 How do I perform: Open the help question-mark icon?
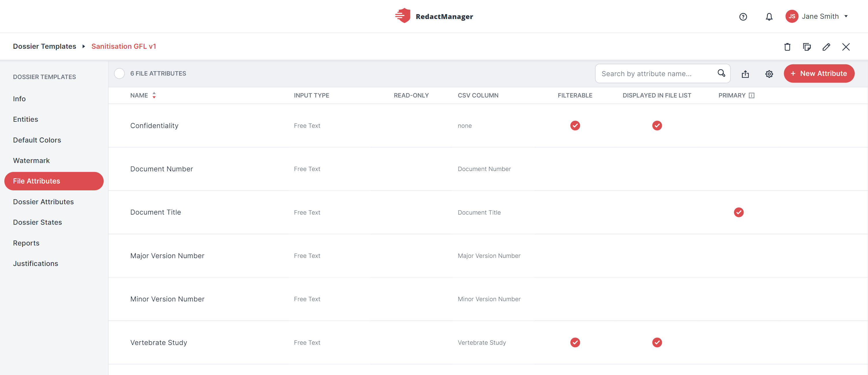click(x=743, y=16)
